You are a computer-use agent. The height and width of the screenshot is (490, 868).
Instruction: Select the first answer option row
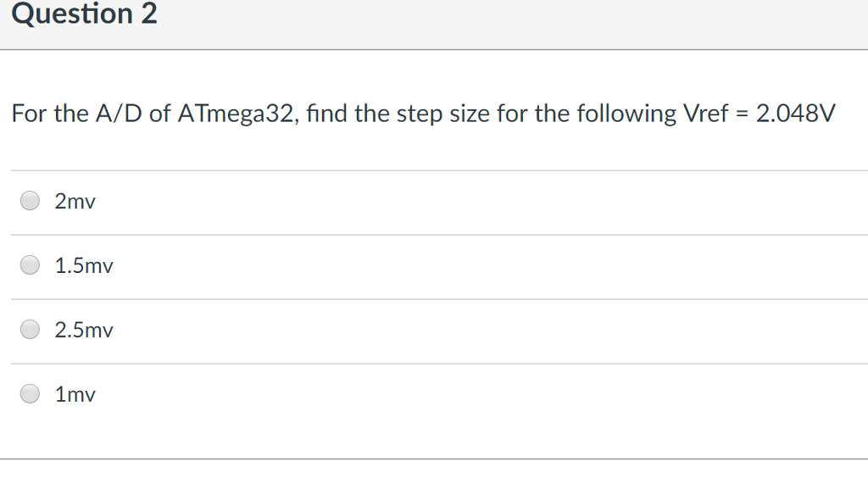[x=424, y=200]
